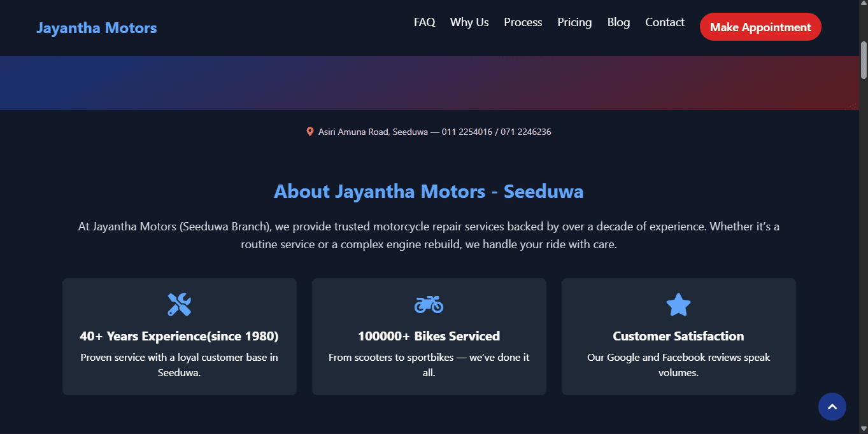
Task: Click the Jayantha Motors logo
Action: (97, 28)
